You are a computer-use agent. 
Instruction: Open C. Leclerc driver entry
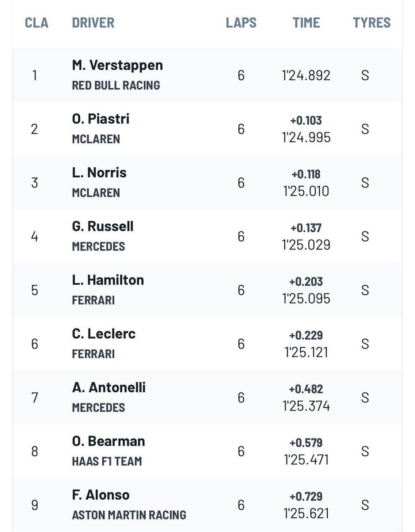(104, 333)
